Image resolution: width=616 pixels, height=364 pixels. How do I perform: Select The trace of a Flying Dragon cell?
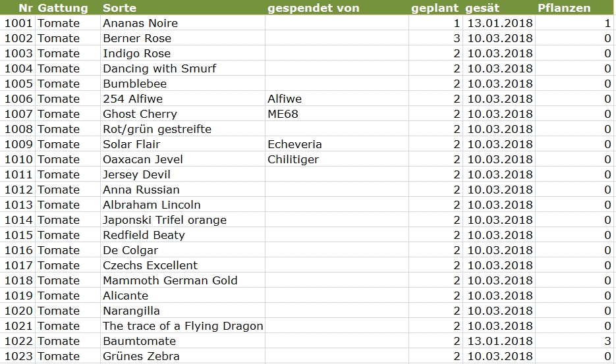(x=182, y=326)
